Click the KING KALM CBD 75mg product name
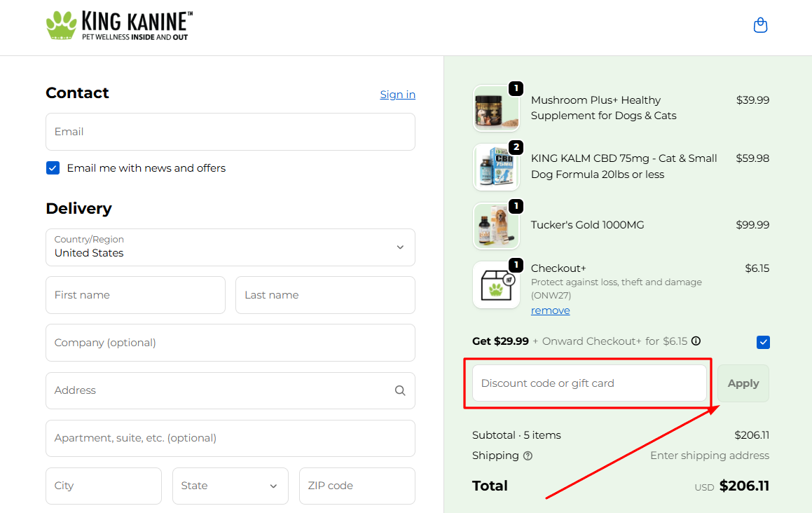The height and width of the screenshot is (513, 812). (624, 166)
